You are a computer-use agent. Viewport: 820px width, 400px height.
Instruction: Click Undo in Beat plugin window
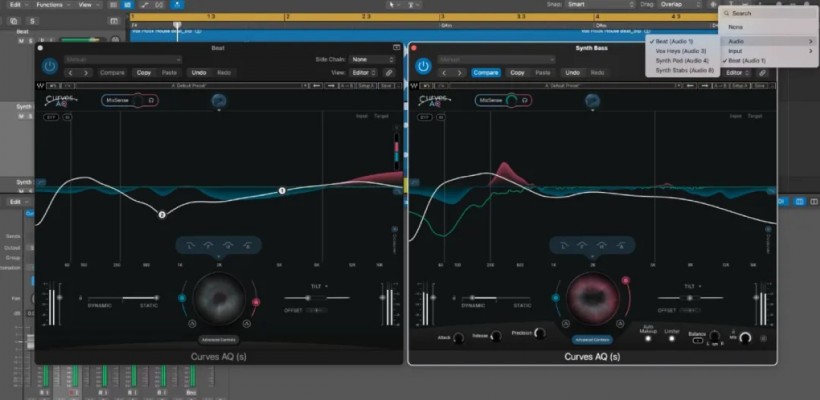(x=199, y=73)
